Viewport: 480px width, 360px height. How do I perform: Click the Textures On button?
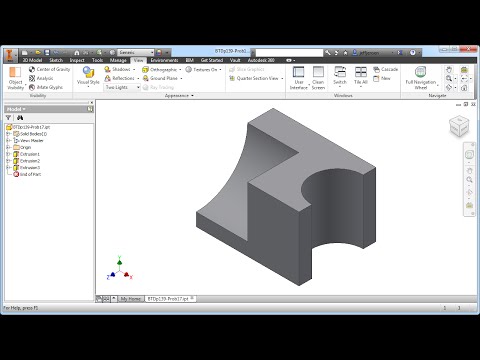click(x=201, y=69)
